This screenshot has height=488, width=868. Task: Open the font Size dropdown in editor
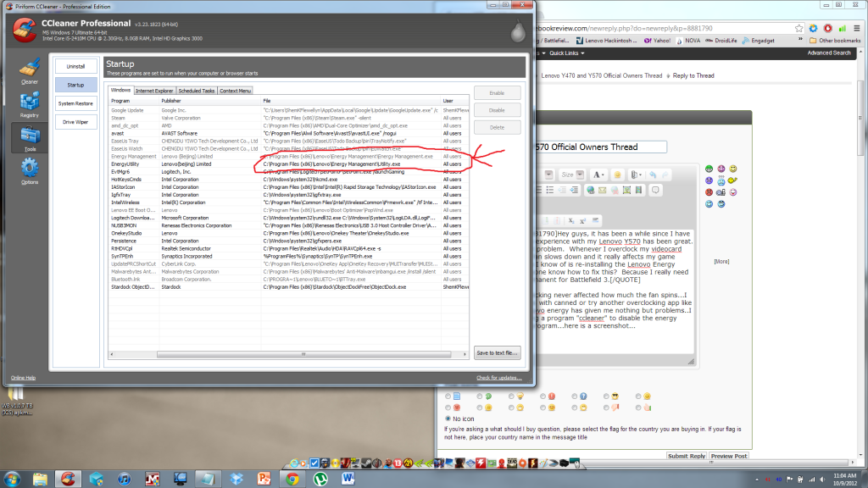click(572, 175)
